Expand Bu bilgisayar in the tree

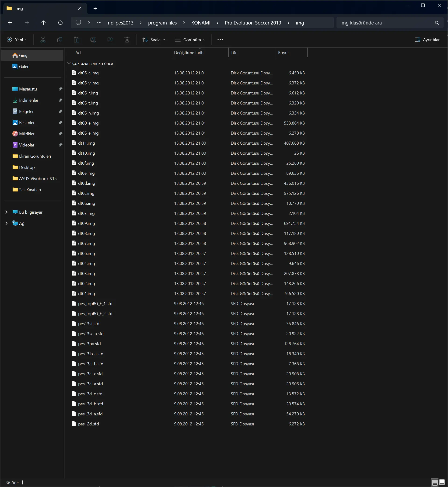[7, 212]
